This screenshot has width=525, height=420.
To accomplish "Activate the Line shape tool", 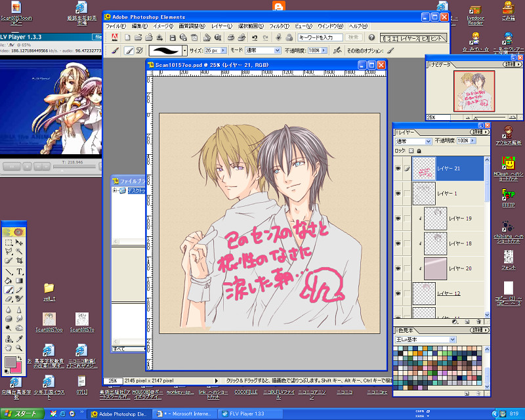I will click(x=9, y=272).
